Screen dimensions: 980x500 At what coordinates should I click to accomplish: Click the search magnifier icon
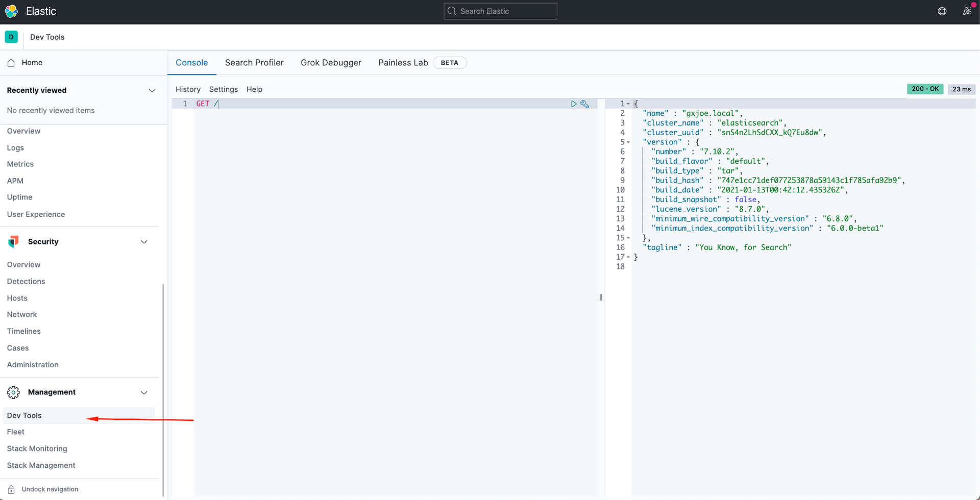pyautogui.click(x=452, y=11)
